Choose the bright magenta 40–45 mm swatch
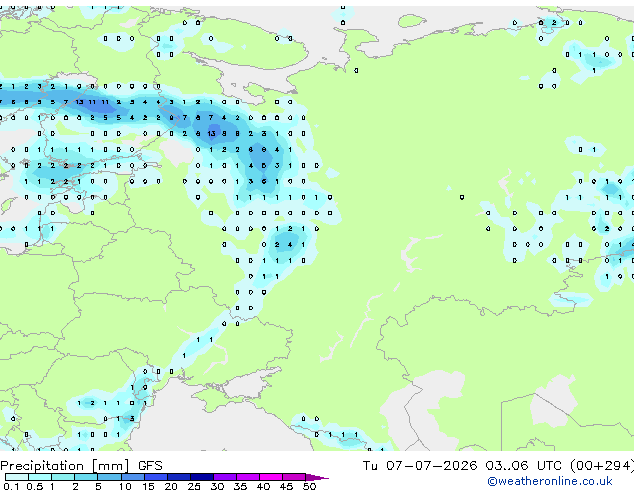This screenshot has width=634, height=490. [x=271, y=477]
